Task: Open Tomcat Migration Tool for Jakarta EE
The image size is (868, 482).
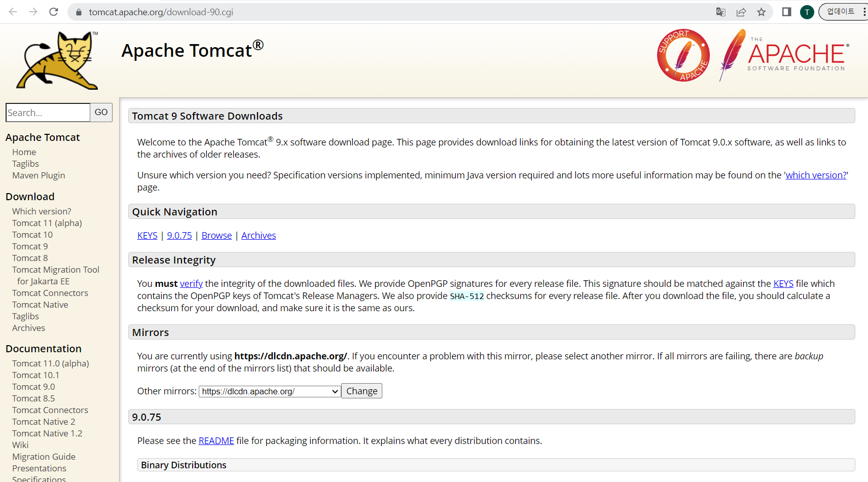Action: (x=56, y=275)
